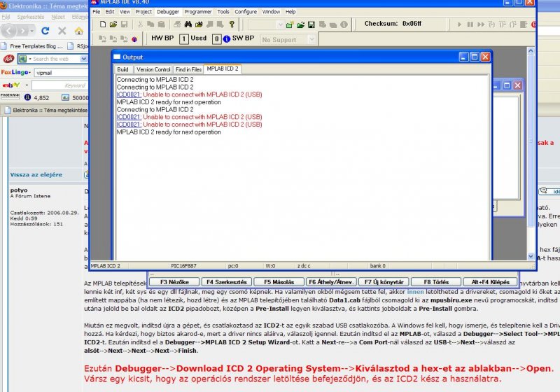Open the eBay toolbar dropdown arrow
This screenshot has width=560, height=392.
(x=27, y=85)
